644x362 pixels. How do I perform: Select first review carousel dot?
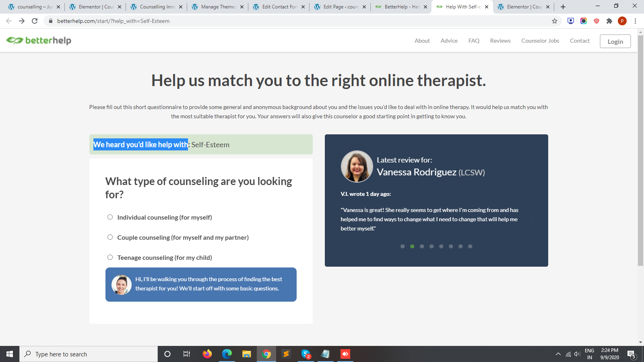tap(402, 246)
